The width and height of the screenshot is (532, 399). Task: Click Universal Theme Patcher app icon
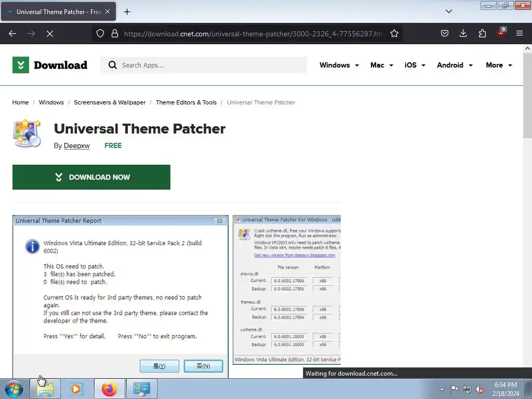27,134
